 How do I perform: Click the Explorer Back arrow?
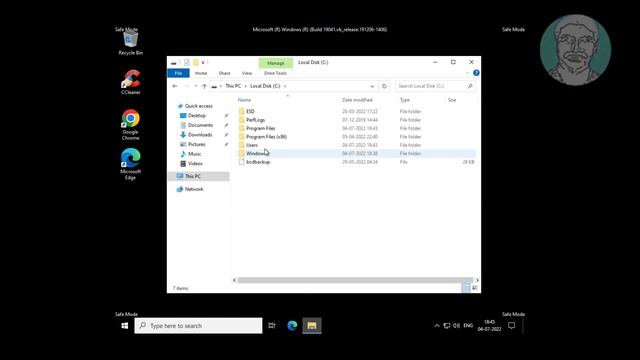tap(175, 86)
